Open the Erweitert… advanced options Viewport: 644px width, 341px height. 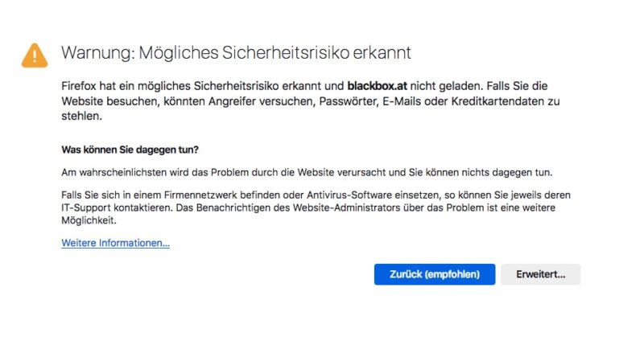click(x=540, y=274)
